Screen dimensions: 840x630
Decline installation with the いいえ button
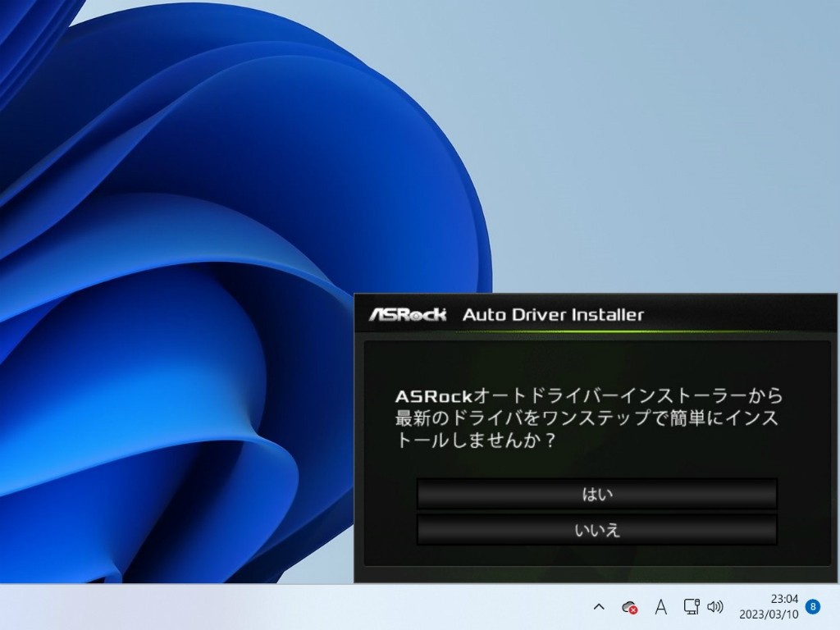[596, 530]
